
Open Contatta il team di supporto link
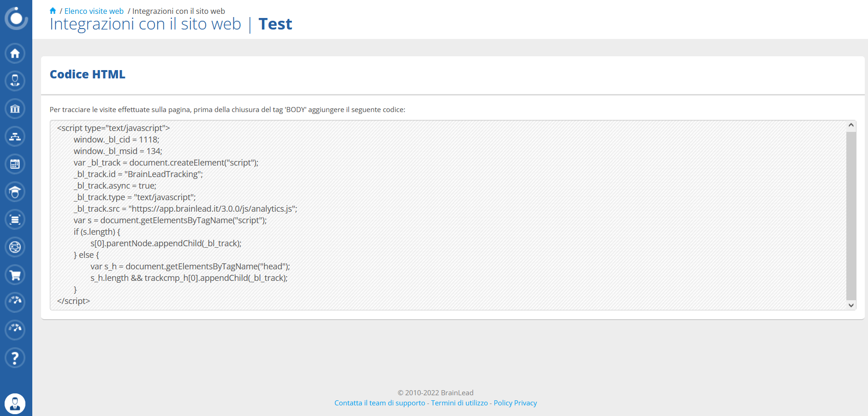tap(380, 403)
